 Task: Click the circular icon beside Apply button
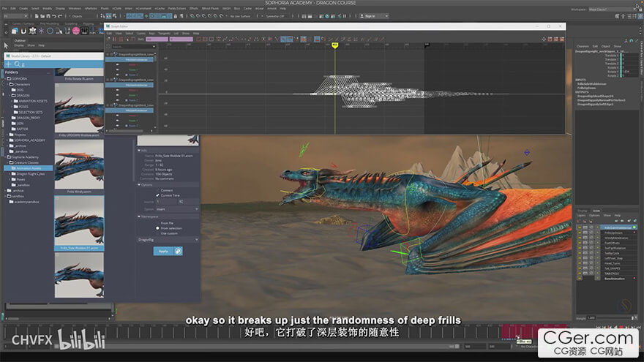click(178, 251)
